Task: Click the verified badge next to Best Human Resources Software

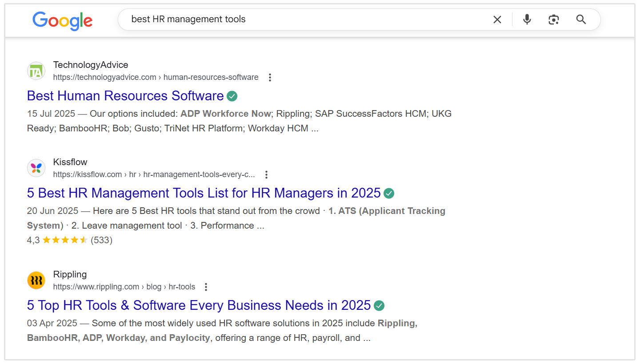Action: (x=232, y=96)
